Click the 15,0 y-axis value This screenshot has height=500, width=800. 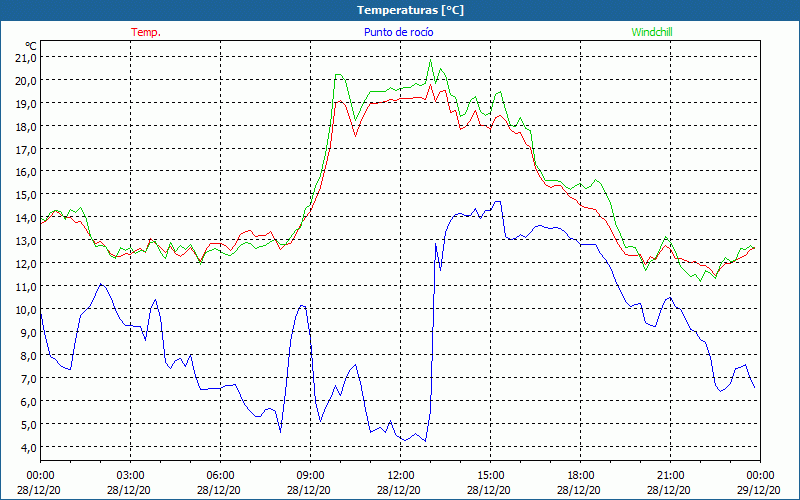click(26, 194)
